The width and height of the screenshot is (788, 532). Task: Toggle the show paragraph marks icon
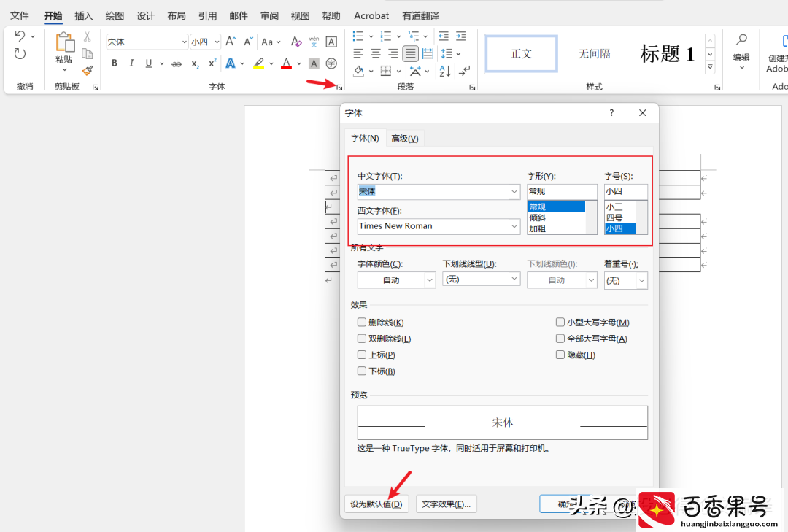(x=465, y=71)
